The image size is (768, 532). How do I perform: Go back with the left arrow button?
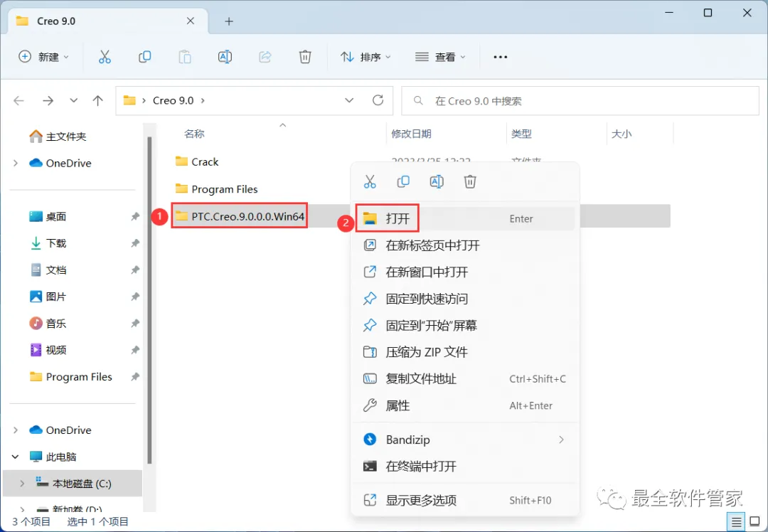pos(18,100)
